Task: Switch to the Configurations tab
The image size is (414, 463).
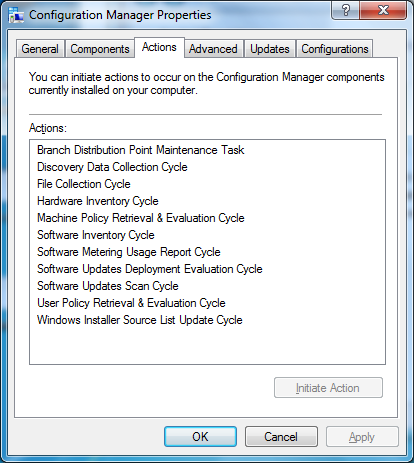Action: click(335, 49)
